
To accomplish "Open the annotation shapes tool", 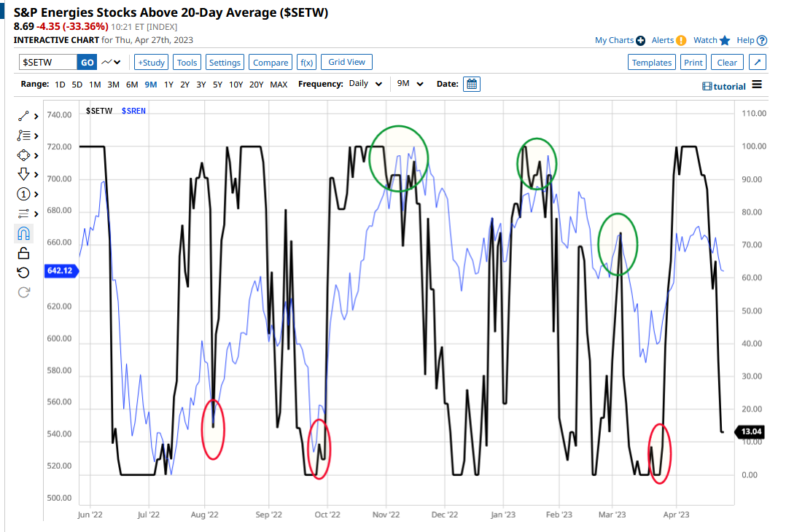I will (x=23, y=154).
